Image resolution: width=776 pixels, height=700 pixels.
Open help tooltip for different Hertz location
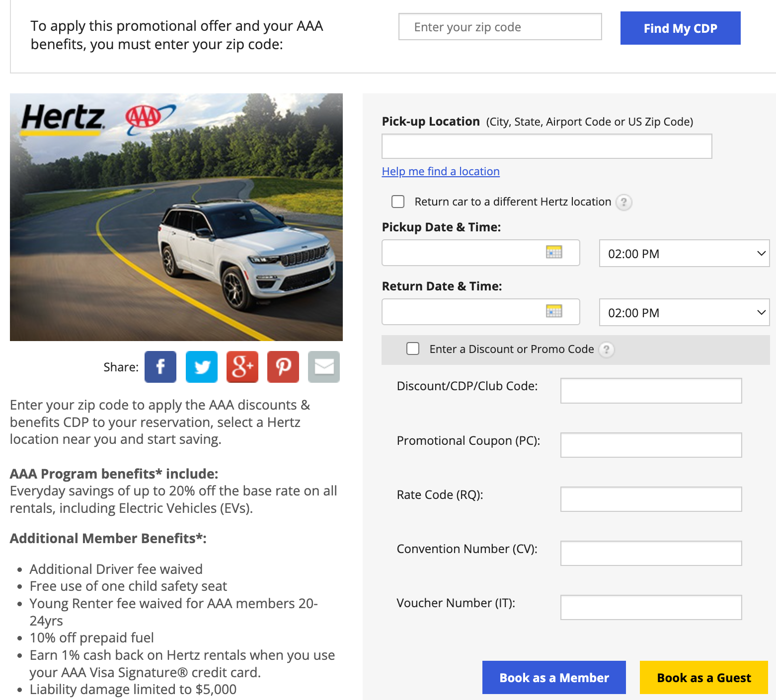tap(625, 202)
